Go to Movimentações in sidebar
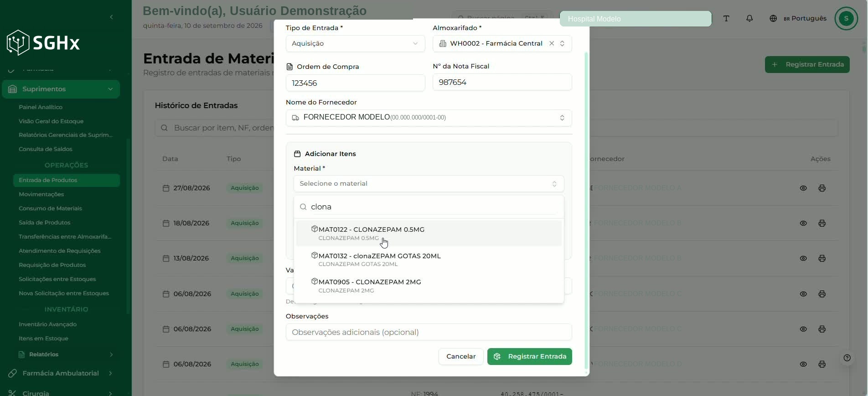This screenshot has width=868, height=396. tap(41, 194)
